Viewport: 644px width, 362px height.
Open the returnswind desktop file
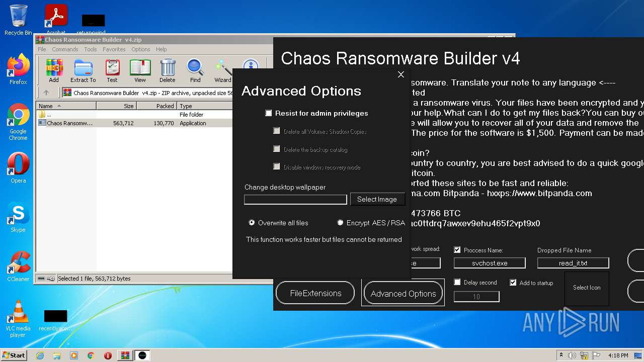pos(93,23)
